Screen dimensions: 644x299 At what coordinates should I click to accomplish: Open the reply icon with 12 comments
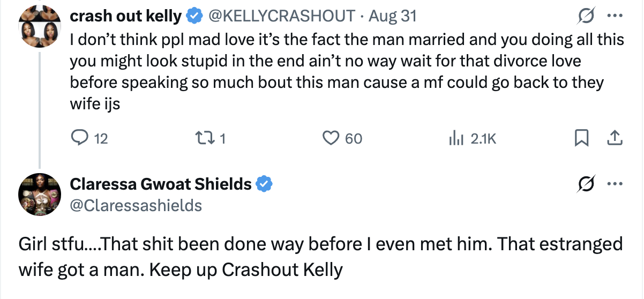click(89, 139)
